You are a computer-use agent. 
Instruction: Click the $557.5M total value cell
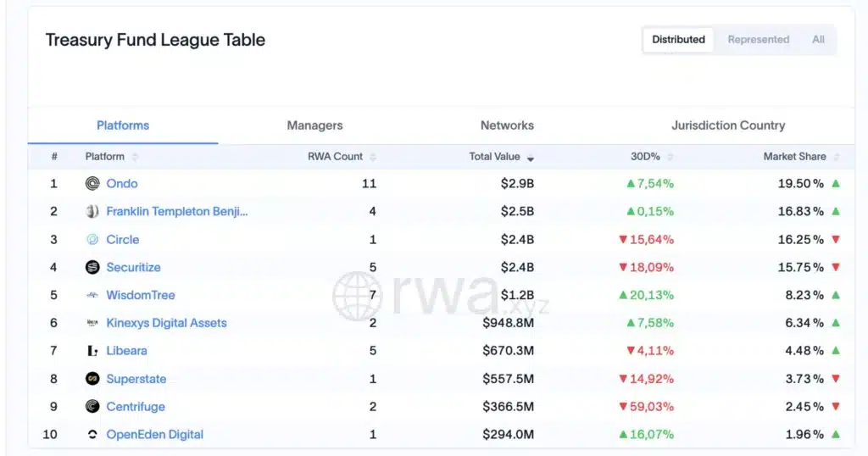click(x=509, y=379)
